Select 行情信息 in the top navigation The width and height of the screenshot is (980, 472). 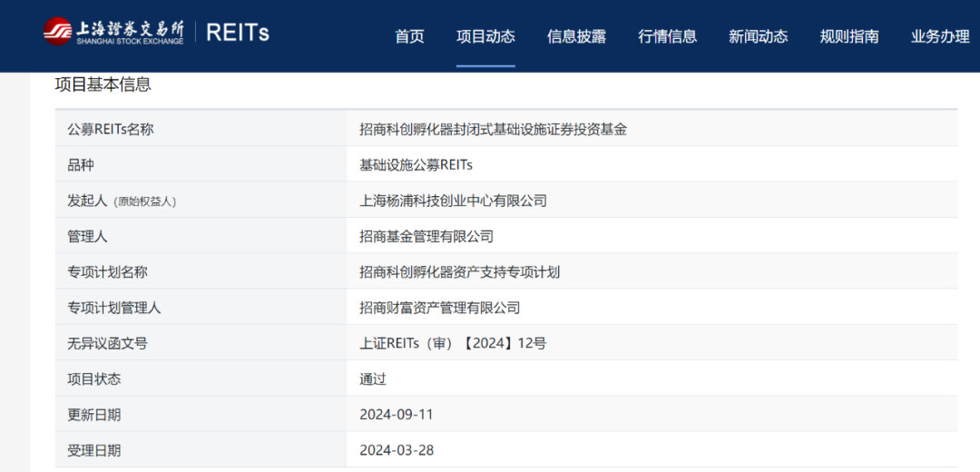click(x=668, y=36)
